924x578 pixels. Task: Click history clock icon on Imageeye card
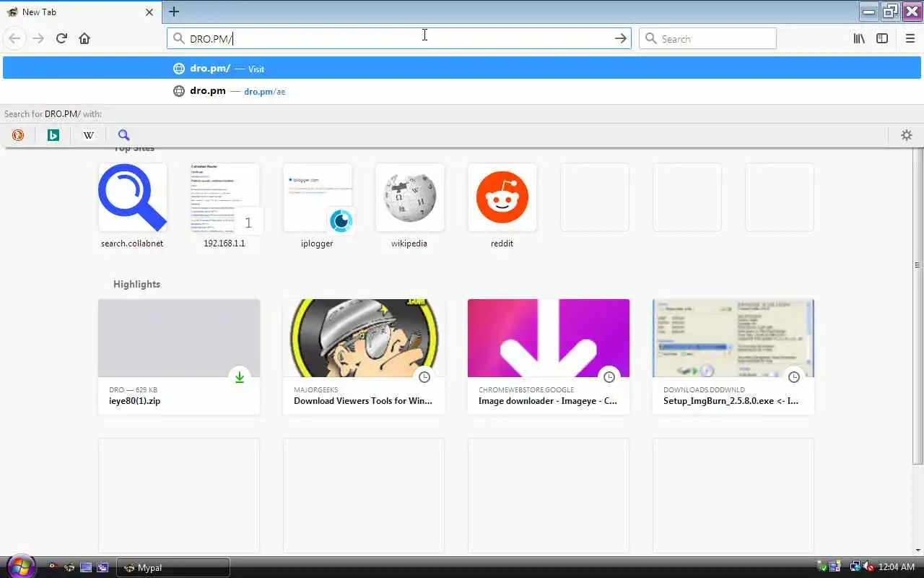click(609, 377)
